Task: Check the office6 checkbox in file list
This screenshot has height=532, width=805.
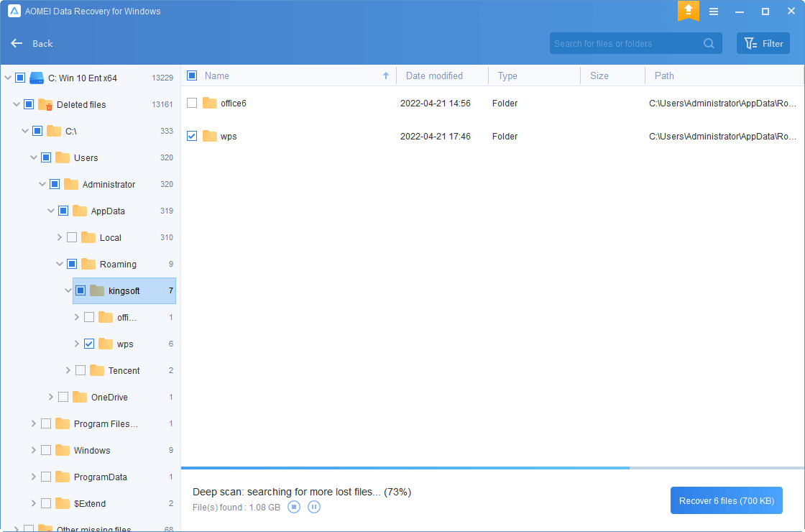Action: point(192,104)
